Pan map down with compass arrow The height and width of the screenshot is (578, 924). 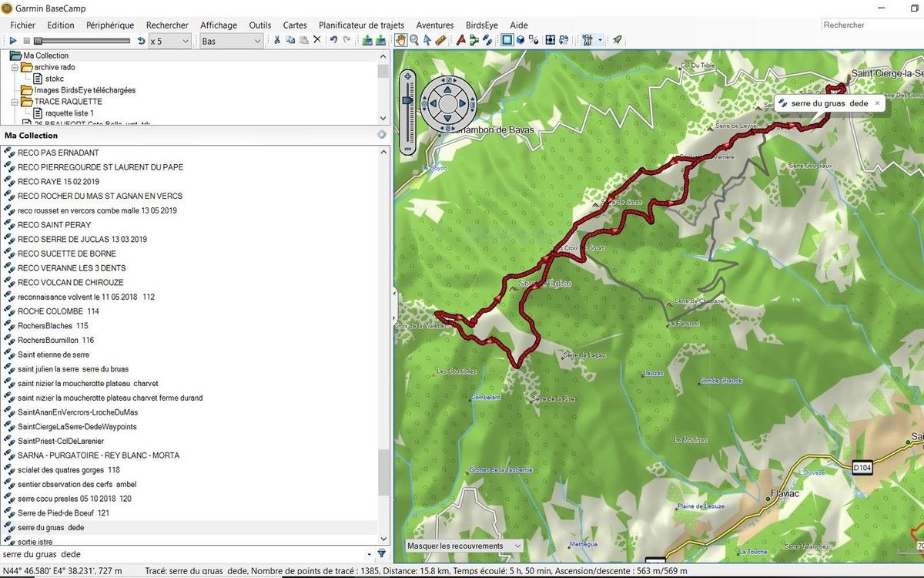click(x=447, y=119)
